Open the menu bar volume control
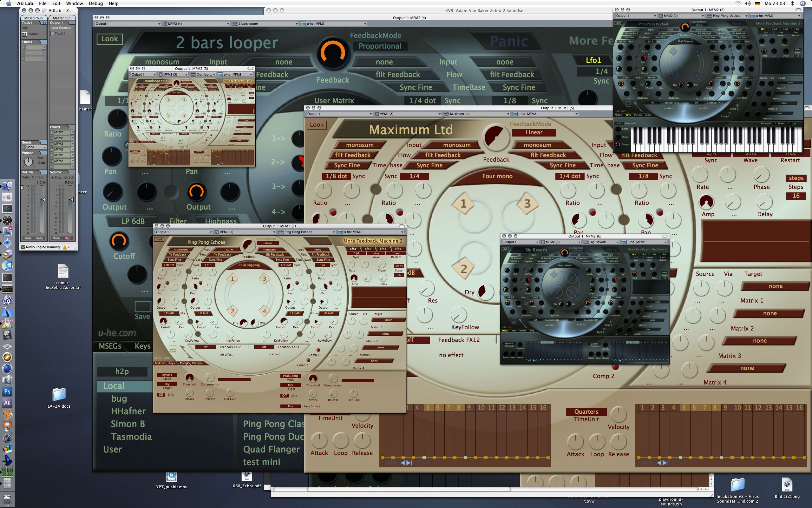 [x=748, y=3]
